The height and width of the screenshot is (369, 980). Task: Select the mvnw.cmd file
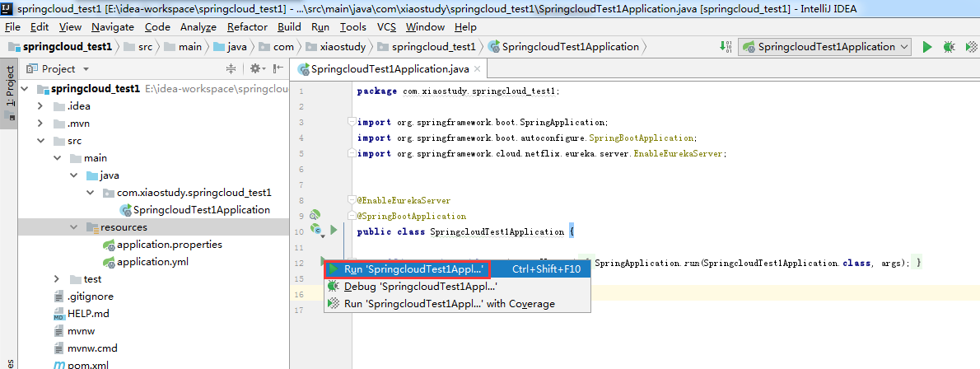point(85,348)
